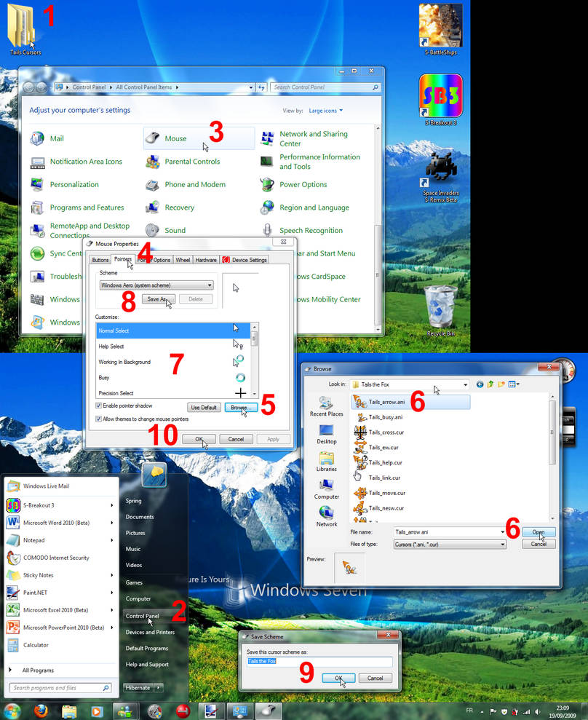This screenshot has width=588, height=720.
Task: Open Personalization in Control Panel
Action: (65, 184)
